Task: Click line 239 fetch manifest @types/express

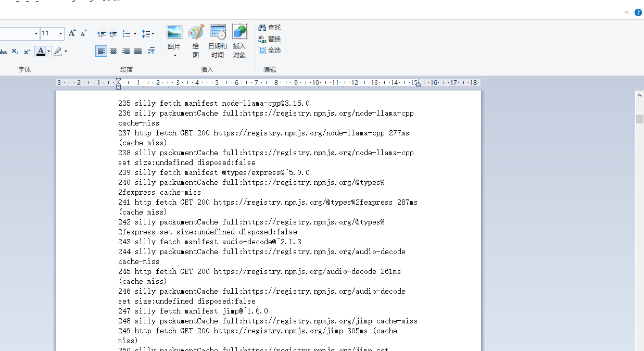Action: [x=214, y=172]
